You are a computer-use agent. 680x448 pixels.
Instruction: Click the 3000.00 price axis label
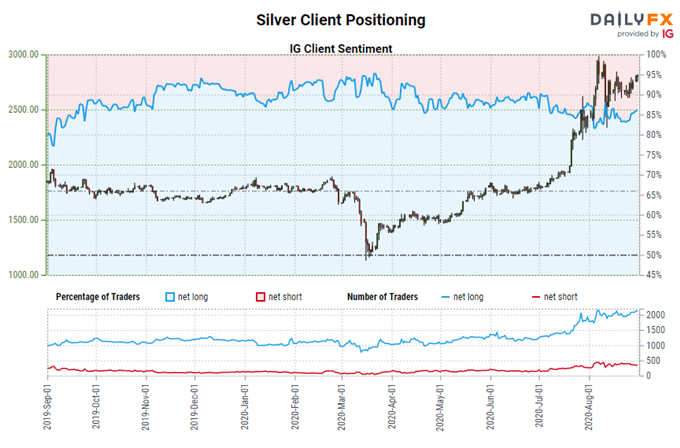23,55
